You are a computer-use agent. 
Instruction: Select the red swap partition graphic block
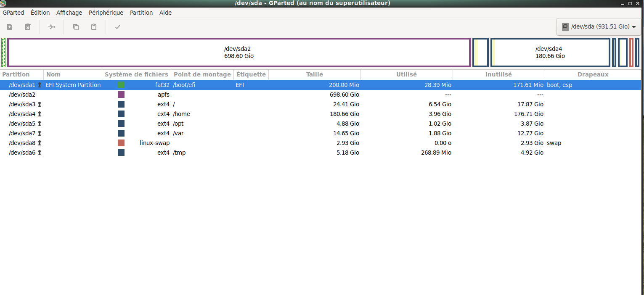click(631, 53)
